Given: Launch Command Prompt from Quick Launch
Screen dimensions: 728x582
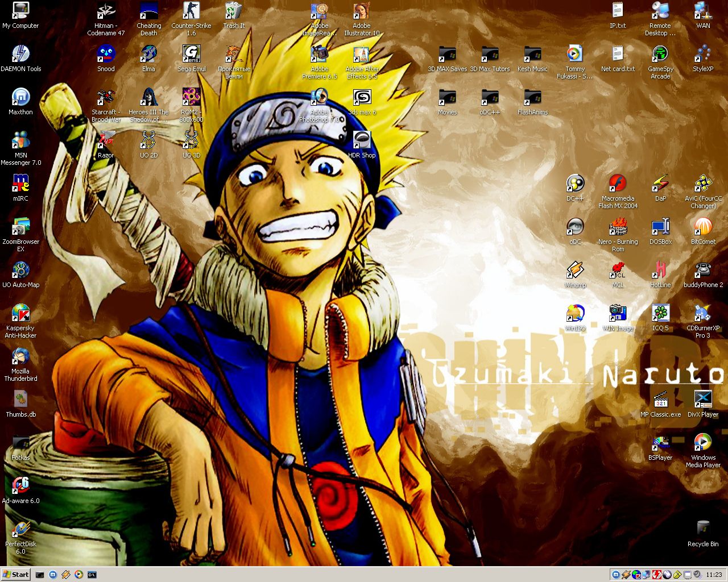Looking at the screenshot, I should click(92, 575).
